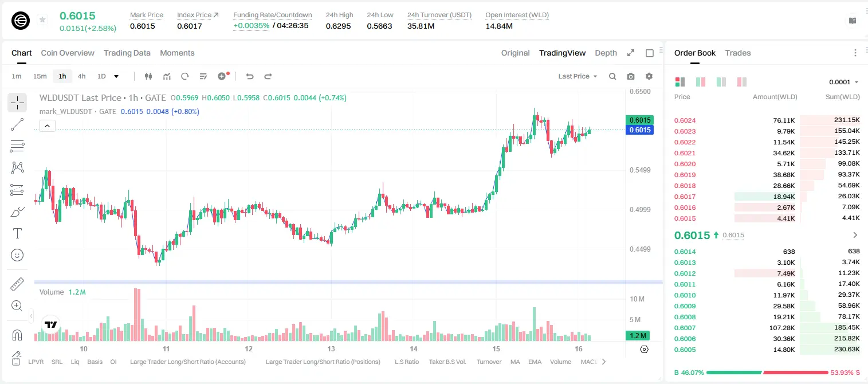Switch chart view to Depth

[606, 53]
